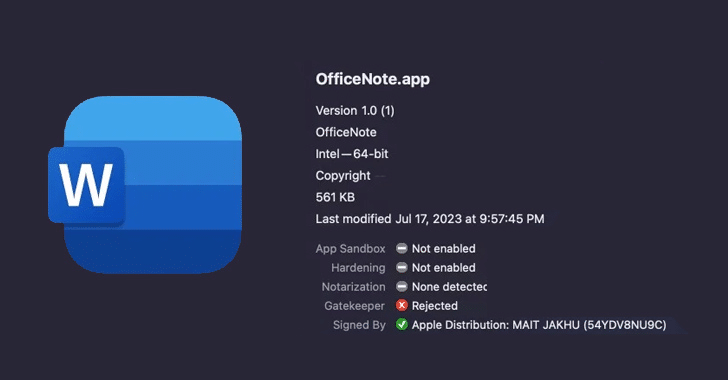Click the large Word-style app icon
Screen dimensions: 728x380
(x=145, y=184)
